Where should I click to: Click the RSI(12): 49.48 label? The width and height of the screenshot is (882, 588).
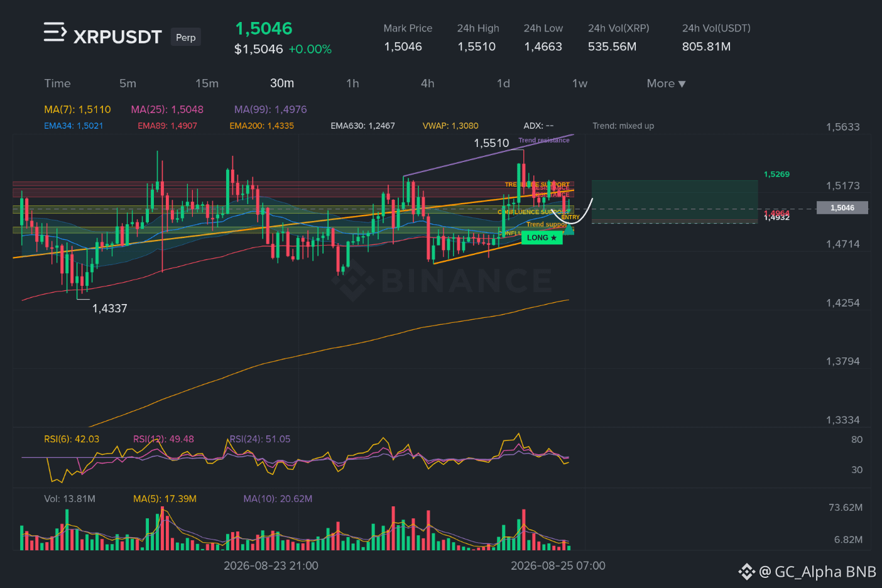click(x=163, y=439)
